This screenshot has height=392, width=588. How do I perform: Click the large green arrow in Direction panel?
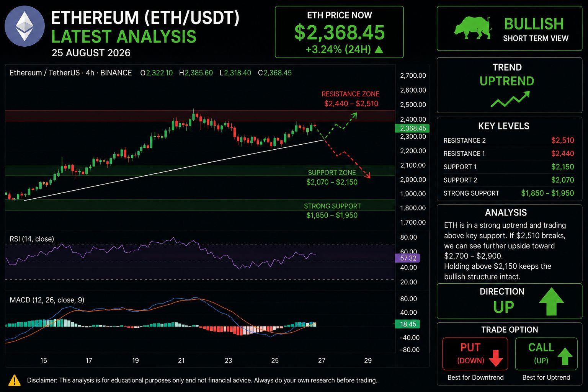pos(551,301)
